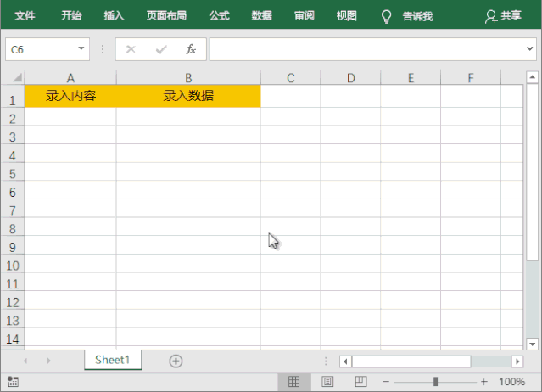Select the cell containing 录入数据
Image resolution: width=542 pixels, height=392 pixels.
[x=188, y=96]
